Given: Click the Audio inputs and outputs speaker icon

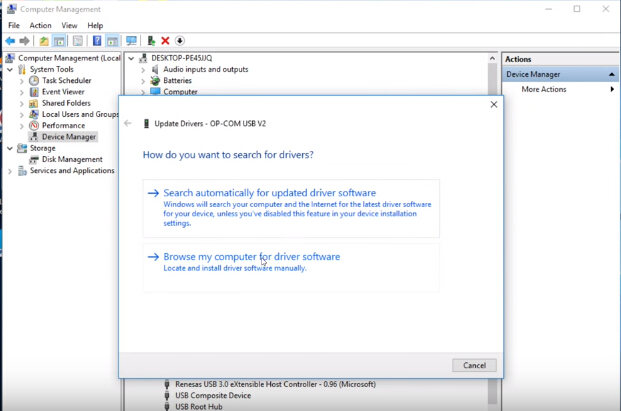Looking at the screenshot, I should (x=155, y=70).
